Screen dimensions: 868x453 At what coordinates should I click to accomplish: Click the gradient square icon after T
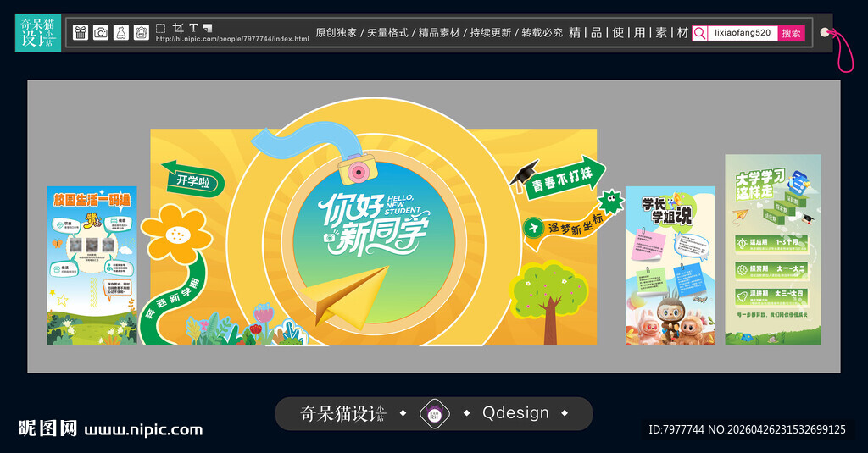pyautogui.click(x=208, y=28)
